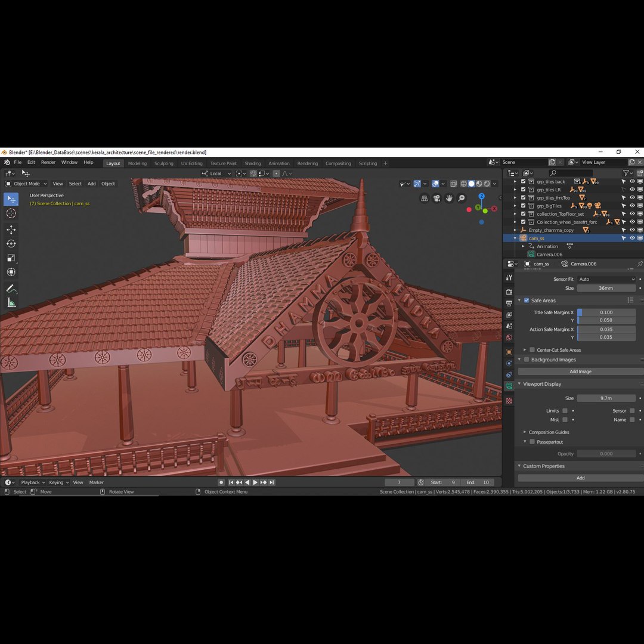
Task: Switch to Solid shading mode
Action: click(x=472, y=184)
